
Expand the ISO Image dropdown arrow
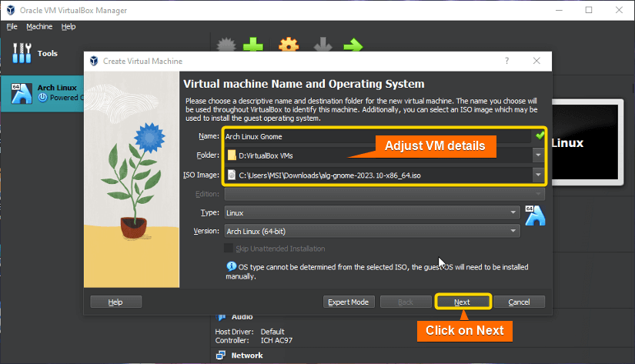(x=538, y=175)
